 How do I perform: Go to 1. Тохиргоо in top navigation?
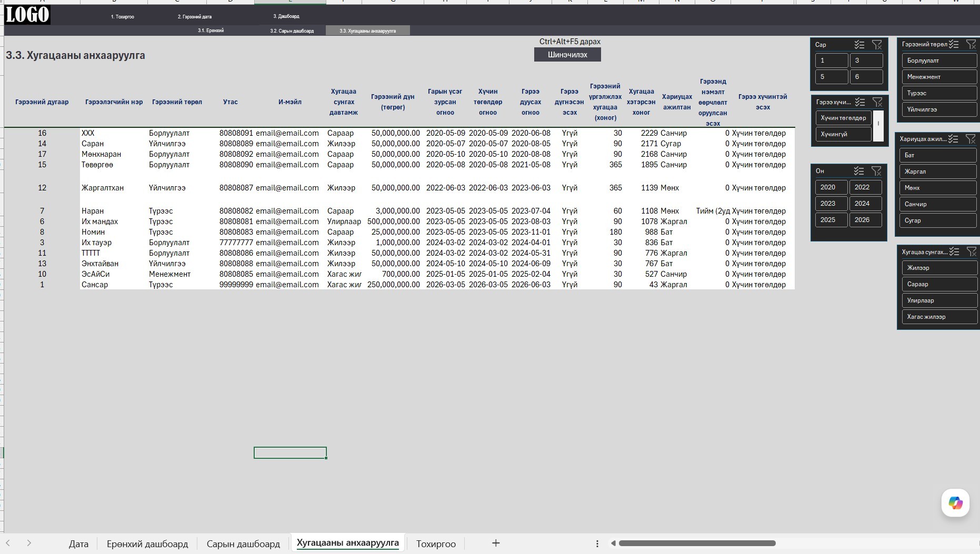pos(122,17)
